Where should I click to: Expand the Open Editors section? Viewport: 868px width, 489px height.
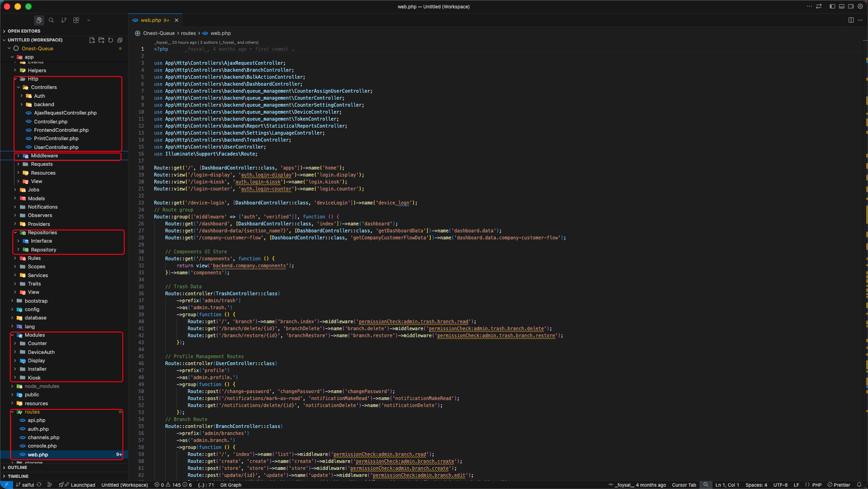click(24, 31)
